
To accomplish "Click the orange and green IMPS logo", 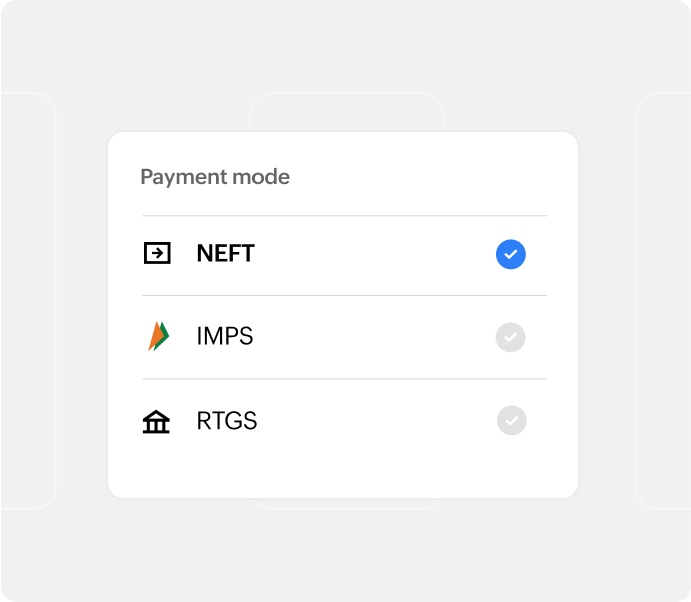I will 158,337.
